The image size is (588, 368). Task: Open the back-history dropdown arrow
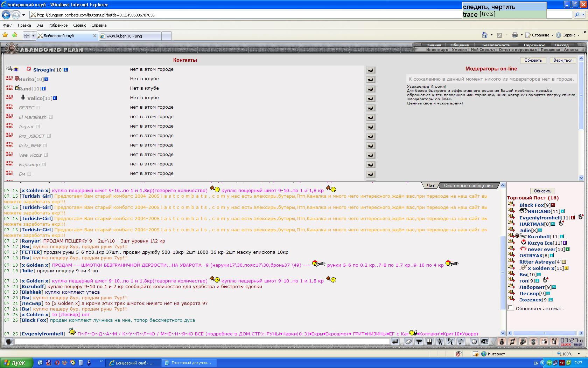(x=23, y=15)
